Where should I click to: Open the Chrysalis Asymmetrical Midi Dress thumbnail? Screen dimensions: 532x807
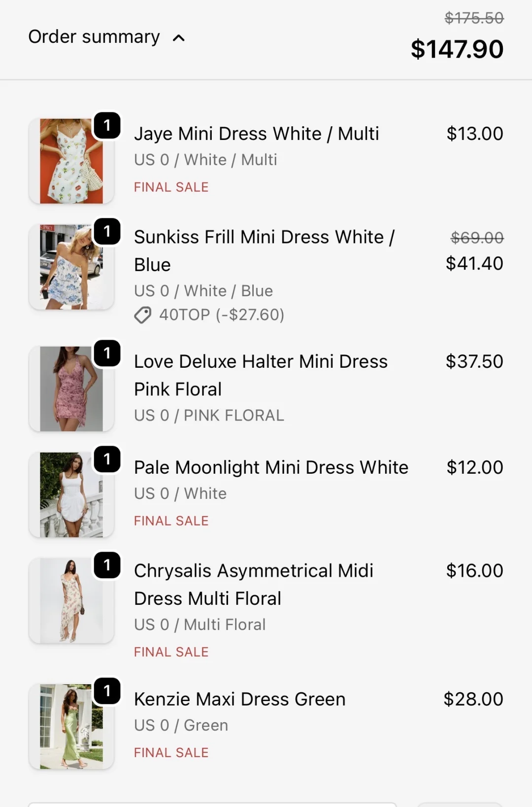(71, 600)
